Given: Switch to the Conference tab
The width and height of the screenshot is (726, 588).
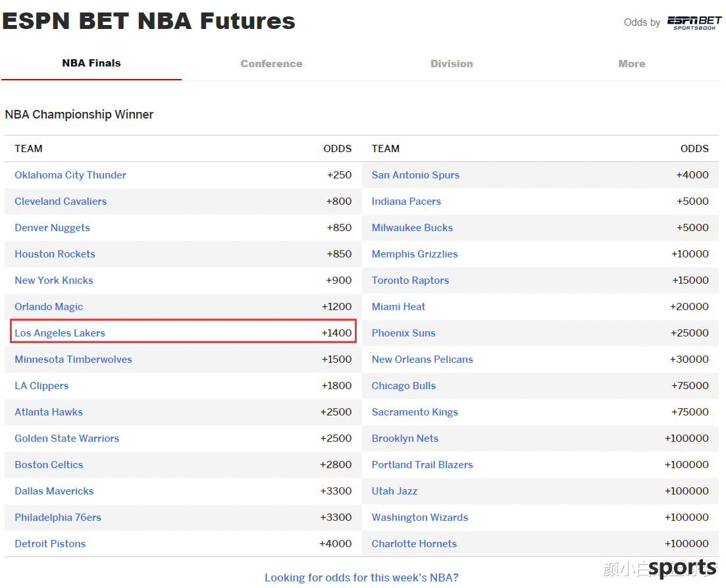Looking at the screenshot, I should 271,63.
